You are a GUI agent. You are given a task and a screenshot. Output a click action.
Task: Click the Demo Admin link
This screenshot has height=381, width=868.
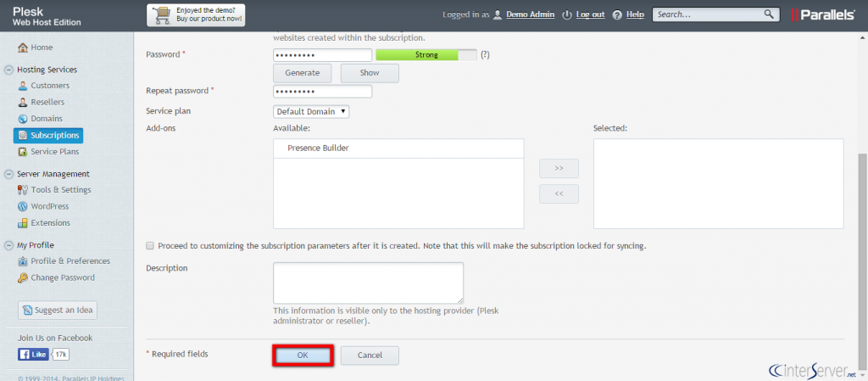point(531,15)
